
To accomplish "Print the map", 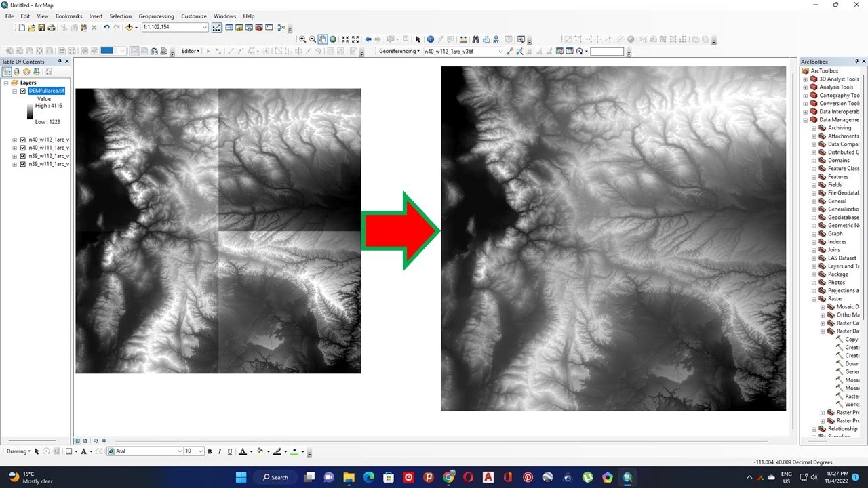I will [x=52, y=28].
